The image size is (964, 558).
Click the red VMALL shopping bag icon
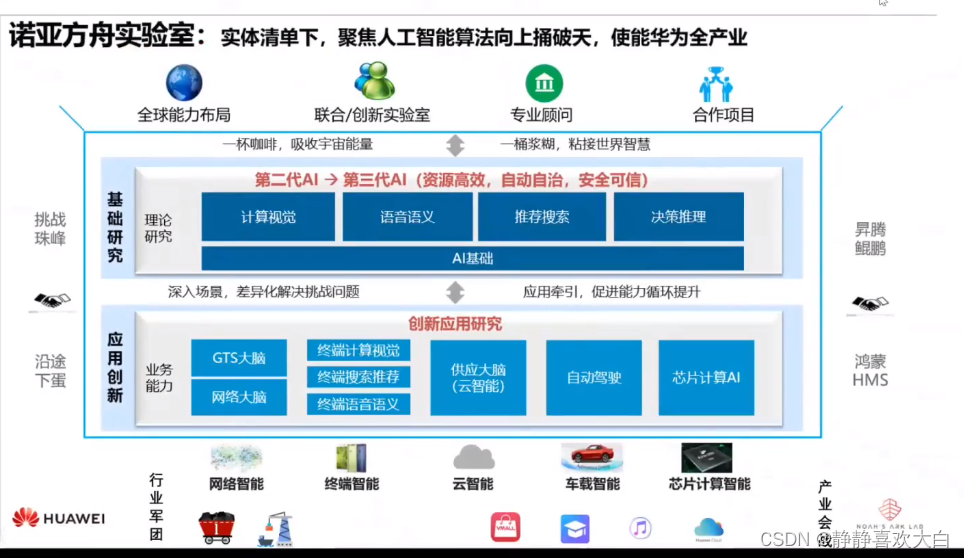click(505, 527)
